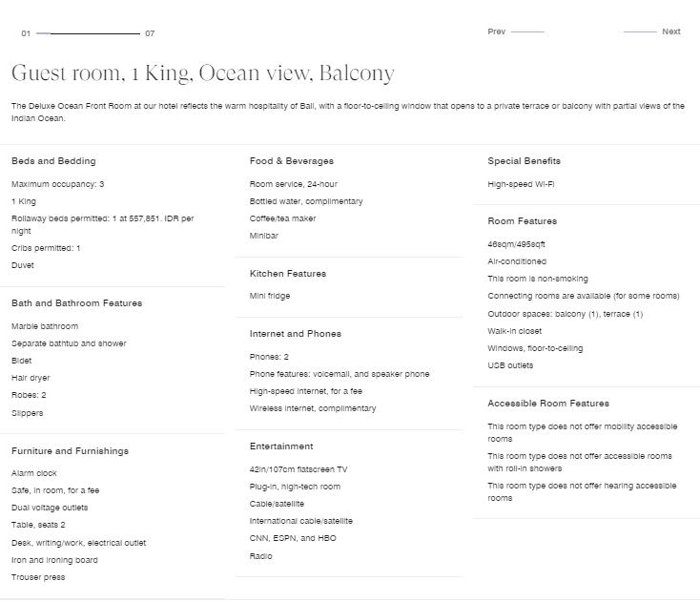Click the Furniture and Furnishings heading
This screenshot has width=700, height=602.
(x=70, y=451)
